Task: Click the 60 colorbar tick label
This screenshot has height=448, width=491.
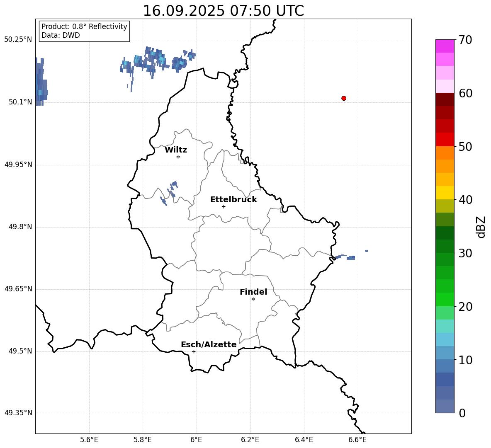Action: (x=465, y=93)
